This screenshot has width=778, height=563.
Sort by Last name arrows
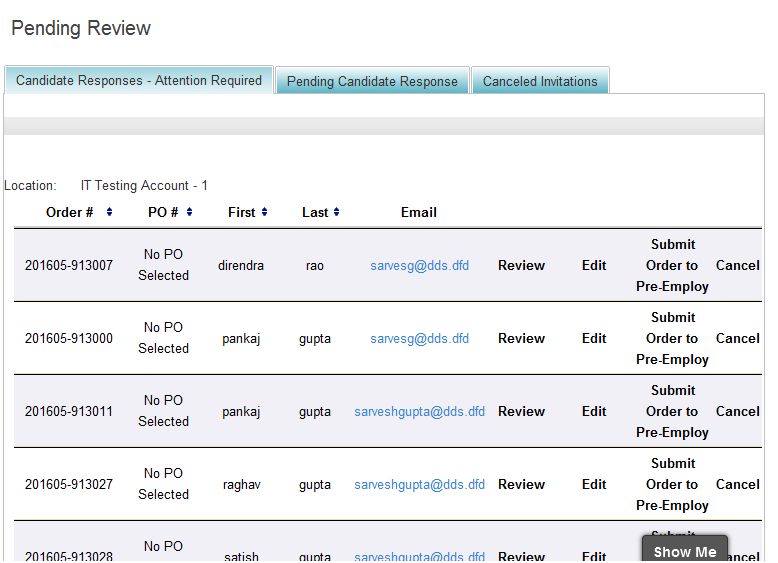point(336,212)
